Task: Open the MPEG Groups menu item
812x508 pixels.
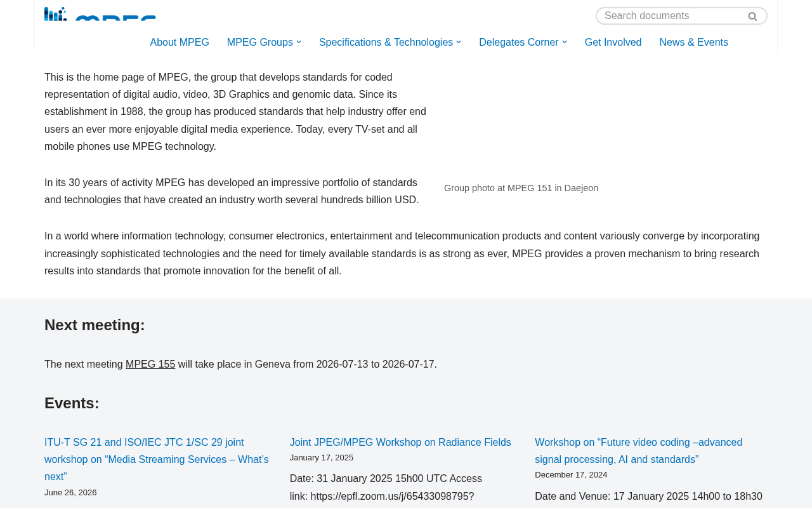Action: 260,43
